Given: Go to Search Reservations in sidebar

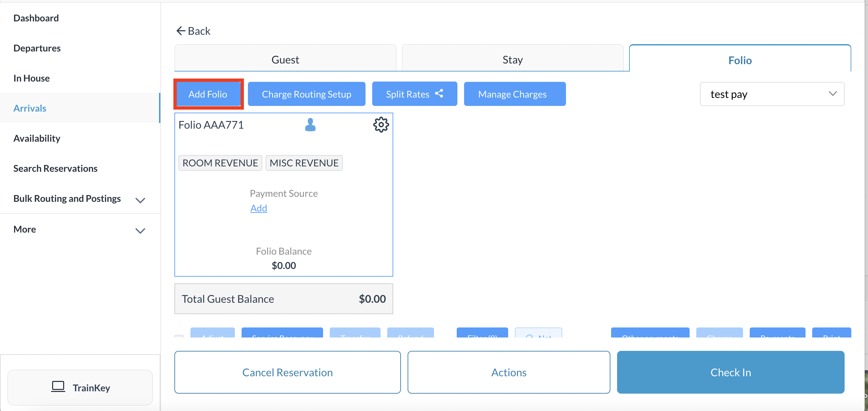Looking at the screenshot, I should [x=55, y=168].
